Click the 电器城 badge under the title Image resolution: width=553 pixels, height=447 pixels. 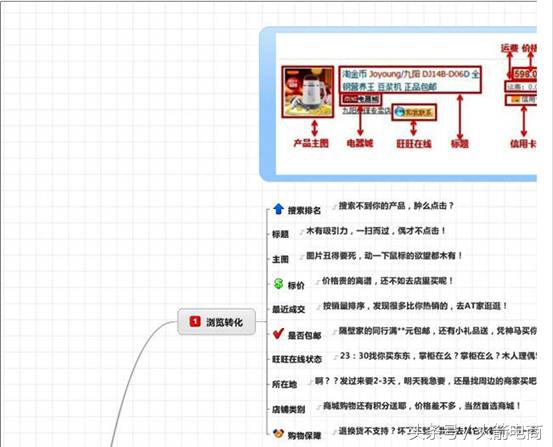pyautogui.click(x=361, y=99)
